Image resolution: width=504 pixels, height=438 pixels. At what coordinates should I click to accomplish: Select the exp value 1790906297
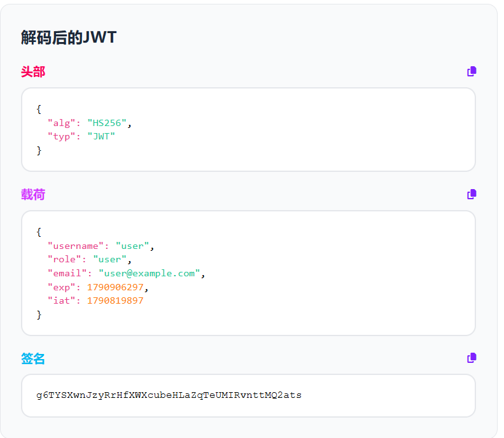[115, 287]
